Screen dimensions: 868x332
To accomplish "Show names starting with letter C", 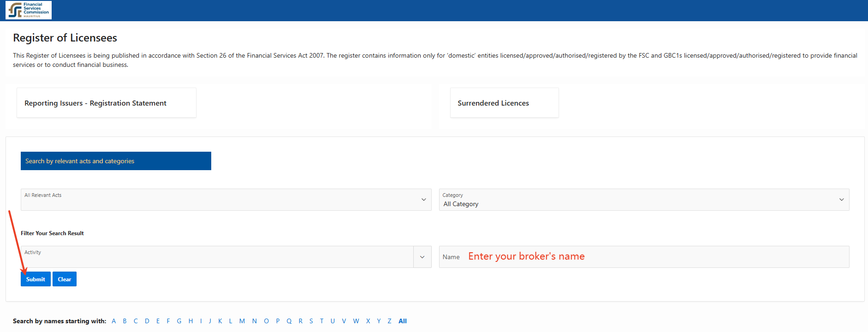I will (x=136, y=321).
